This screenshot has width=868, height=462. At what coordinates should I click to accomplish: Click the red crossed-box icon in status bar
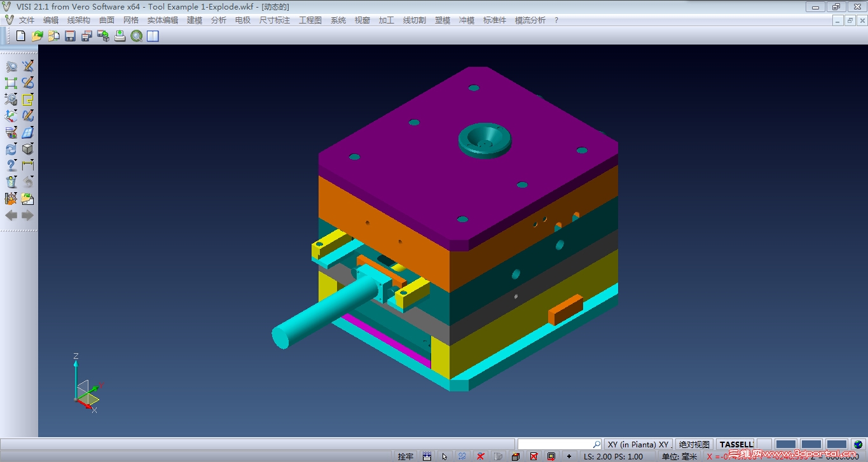534,456
